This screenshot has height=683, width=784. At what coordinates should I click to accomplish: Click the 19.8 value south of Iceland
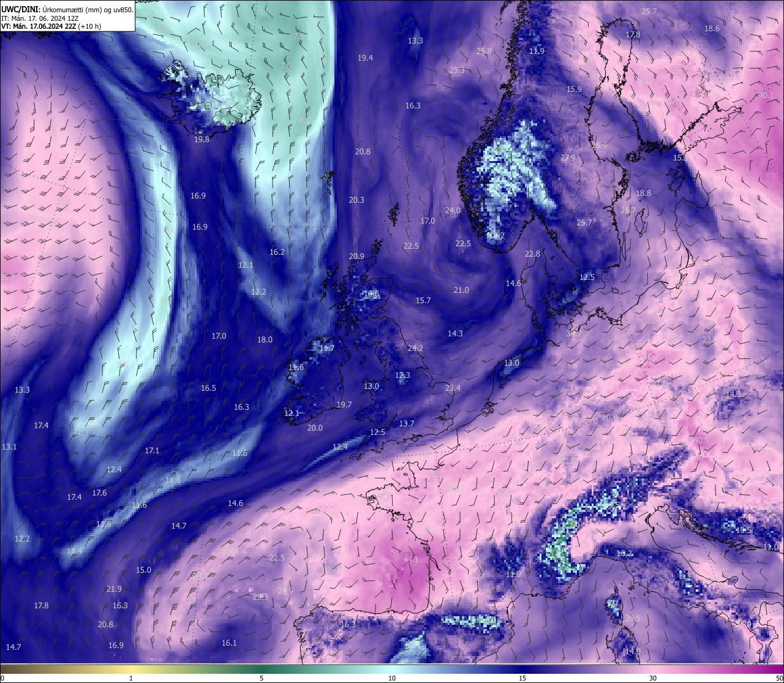click(x=202, y=140)
